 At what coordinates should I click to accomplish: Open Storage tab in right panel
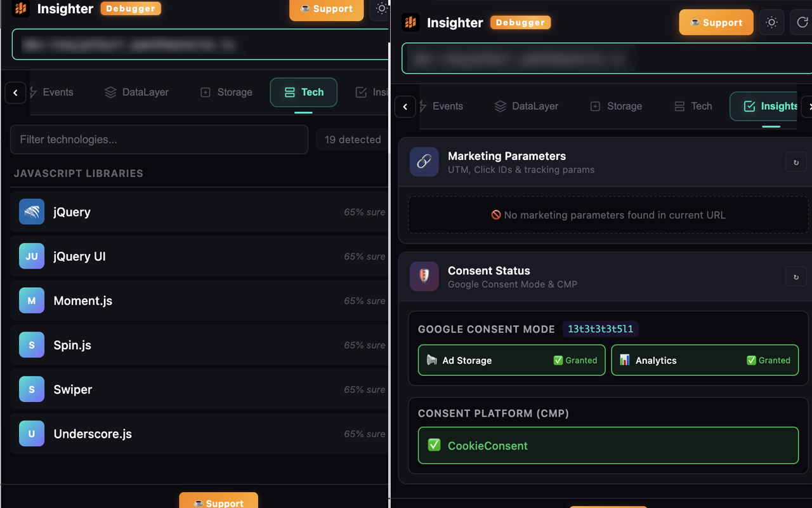point(616,106)
